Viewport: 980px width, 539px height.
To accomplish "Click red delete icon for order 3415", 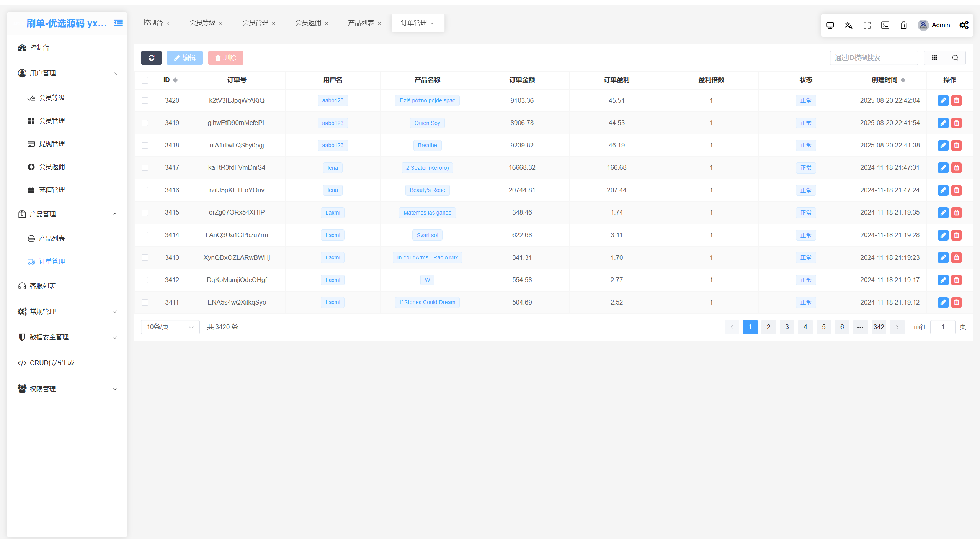I will point(956,213).
